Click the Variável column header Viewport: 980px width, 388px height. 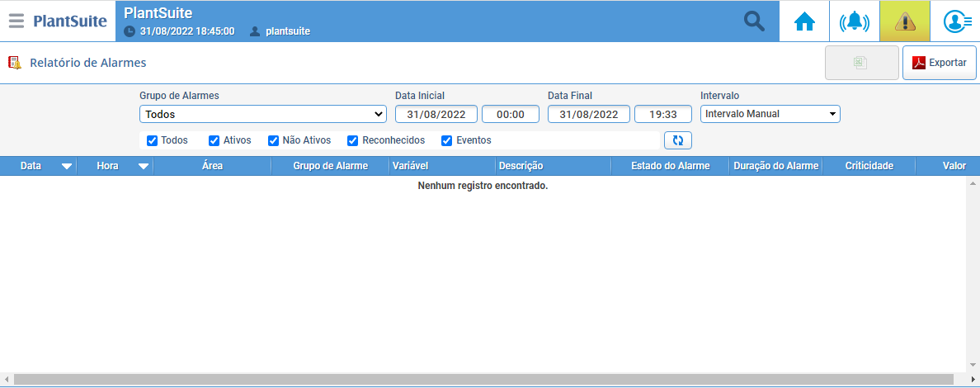point(442,166)
